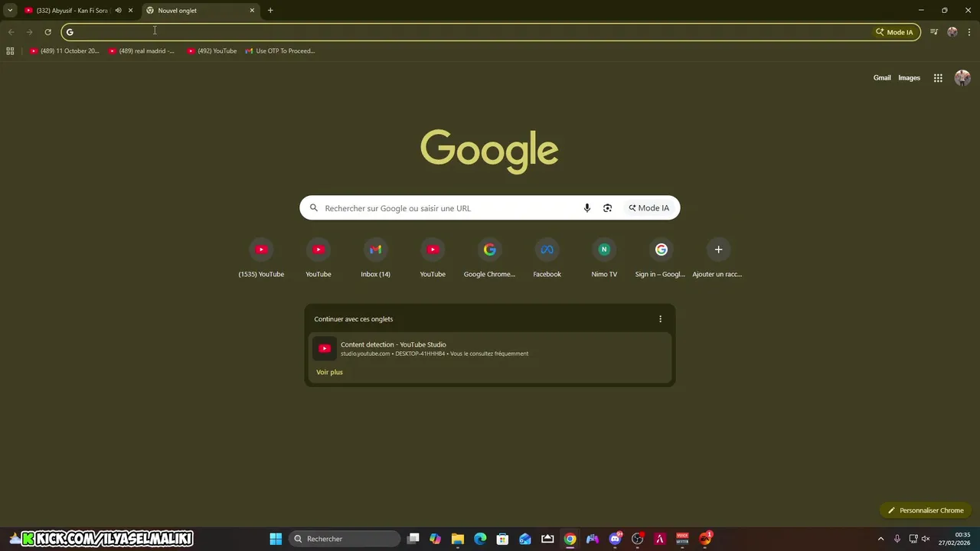Open the Chrome profile avatar in toolbar
The image size is (980, 551).
[952, 32]
